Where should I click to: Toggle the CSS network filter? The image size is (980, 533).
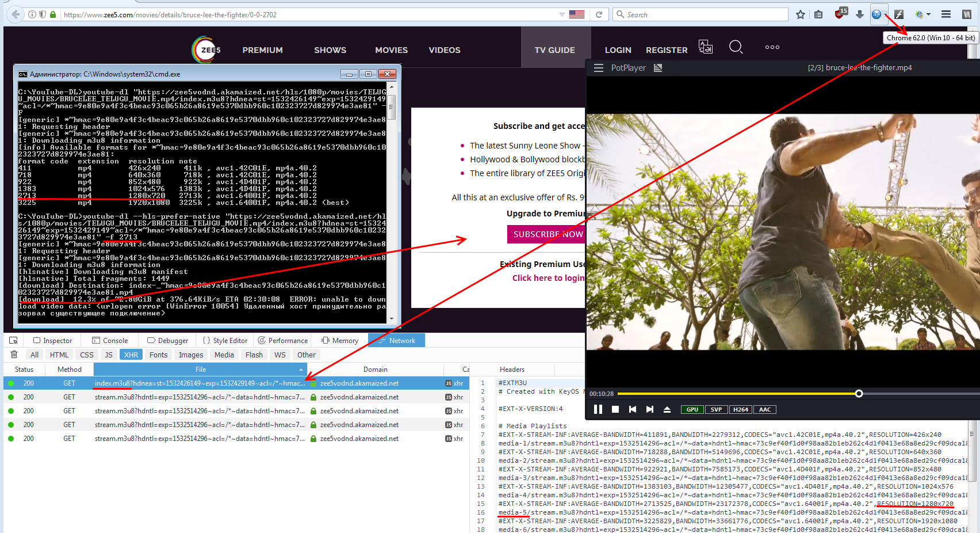(x=87, y=355)
